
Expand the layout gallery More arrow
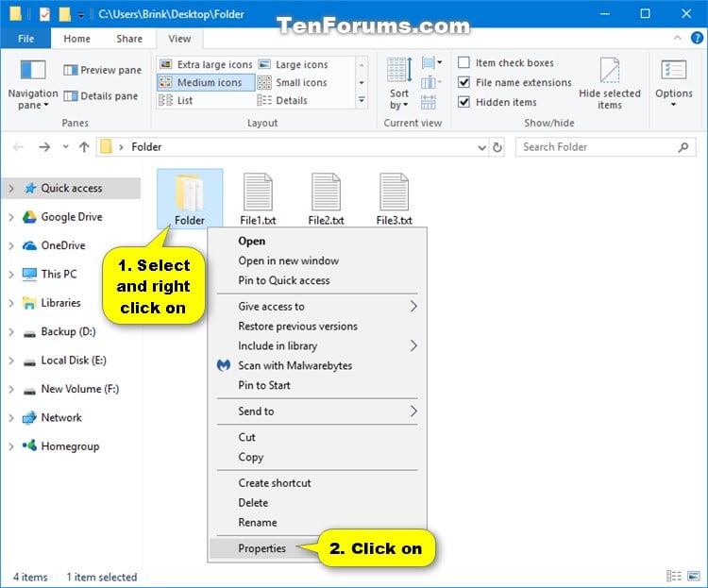tap(362, 100)
